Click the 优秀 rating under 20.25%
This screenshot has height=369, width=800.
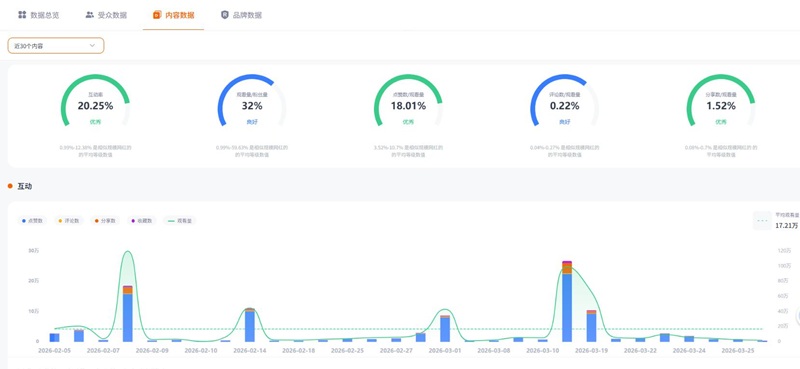pyautogui.click(x=95, y=122)
